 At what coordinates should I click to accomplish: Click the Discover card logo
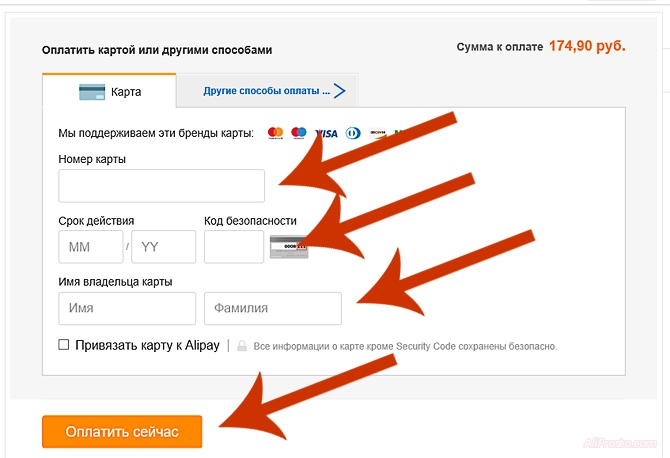pos(378,133)
